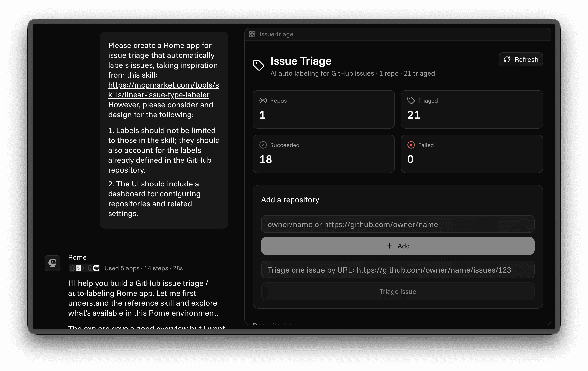Screen dimensions: 588x371
Task: Click the Triaged count value 21
Action: (413, 115)
